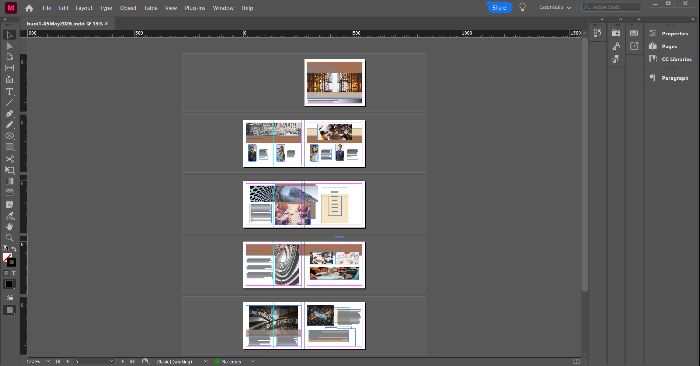Open the Type menu
The height and width of the screenshot is (366, 700).
pyautogui.click(x=106, y=8)
